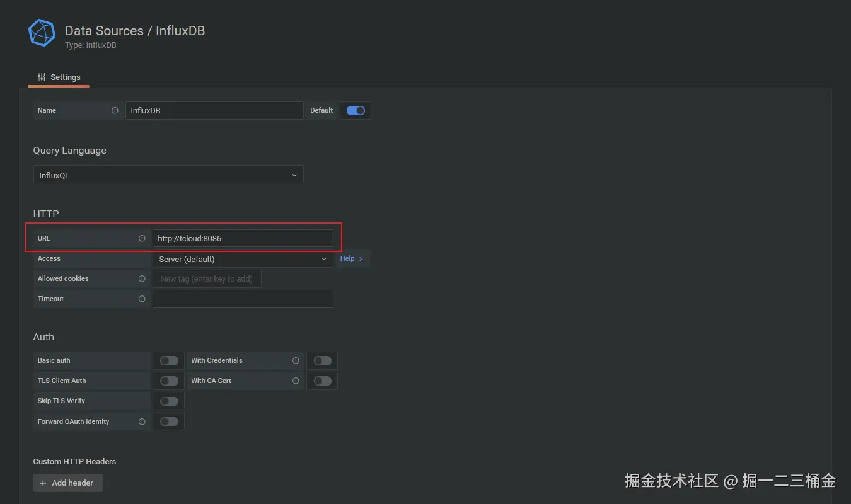This screenshot has height=504, width=851.
Task: Disable the Default data source toggle
Action: tap(356, 110)
